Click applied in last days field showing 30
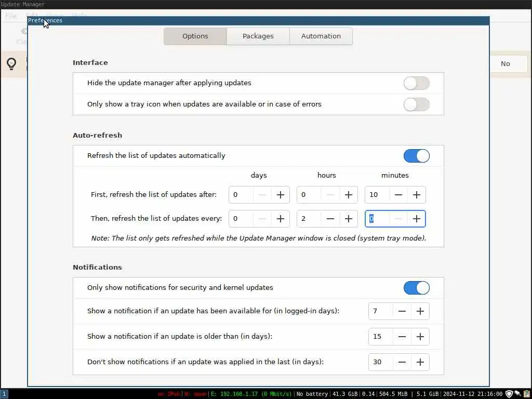The height and width of the screenshot is (399, 532). click(381, 362)
